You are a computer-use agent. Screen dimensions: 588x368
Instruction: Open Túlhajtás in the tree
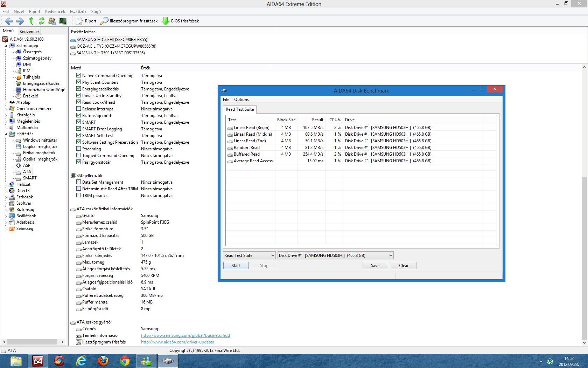(31, 77)
